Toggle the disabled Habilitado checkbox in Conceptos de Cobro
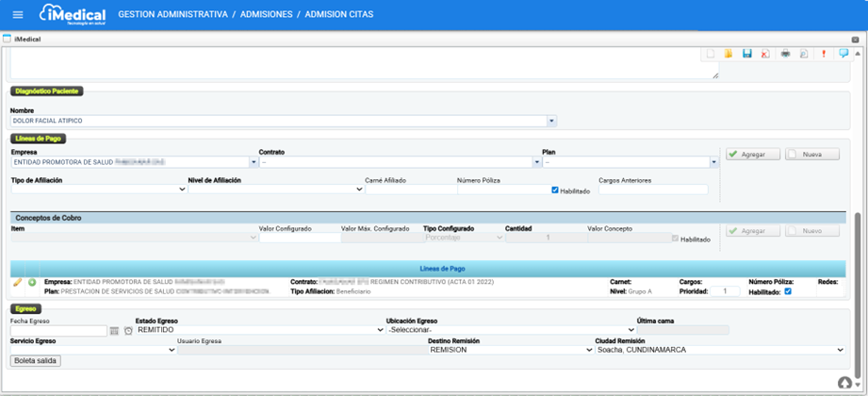868x396 pixels. point(675,239)
